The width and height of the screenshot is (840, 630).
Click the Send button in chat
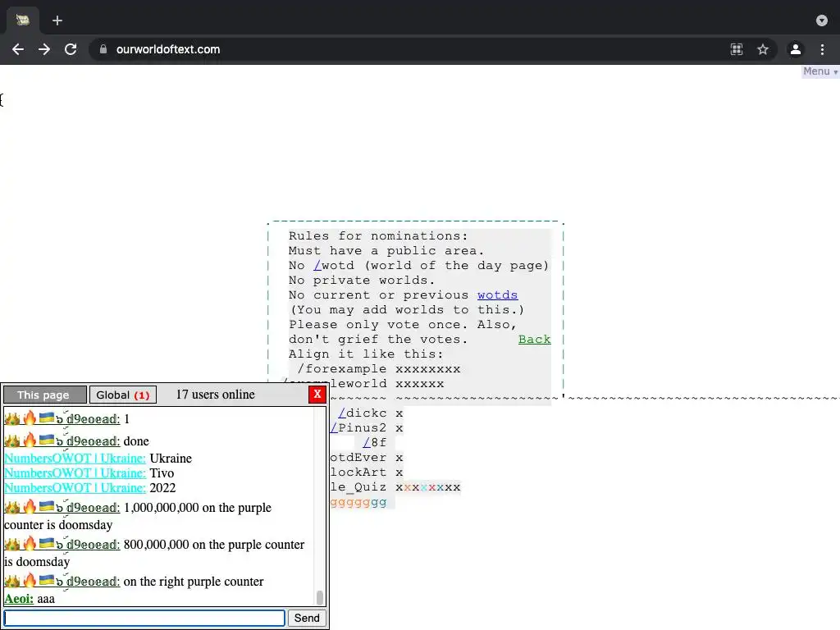click(307, 618)
